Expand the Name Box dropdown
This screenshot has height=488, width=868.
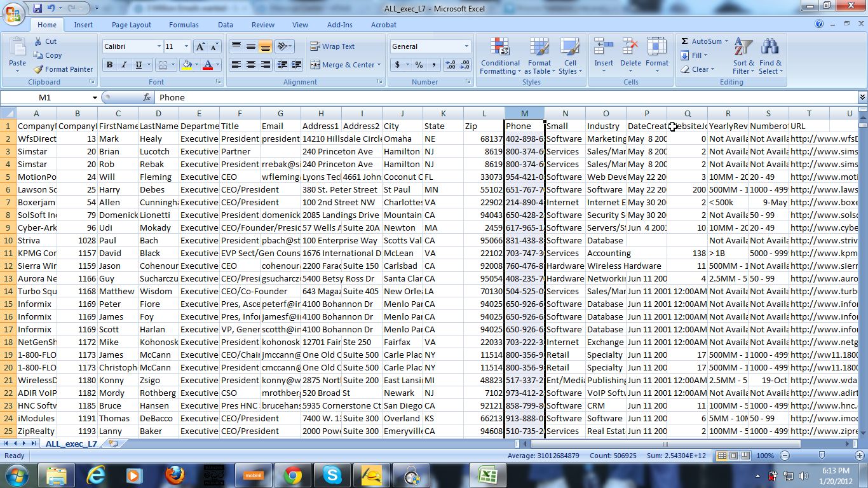point(95,97)
